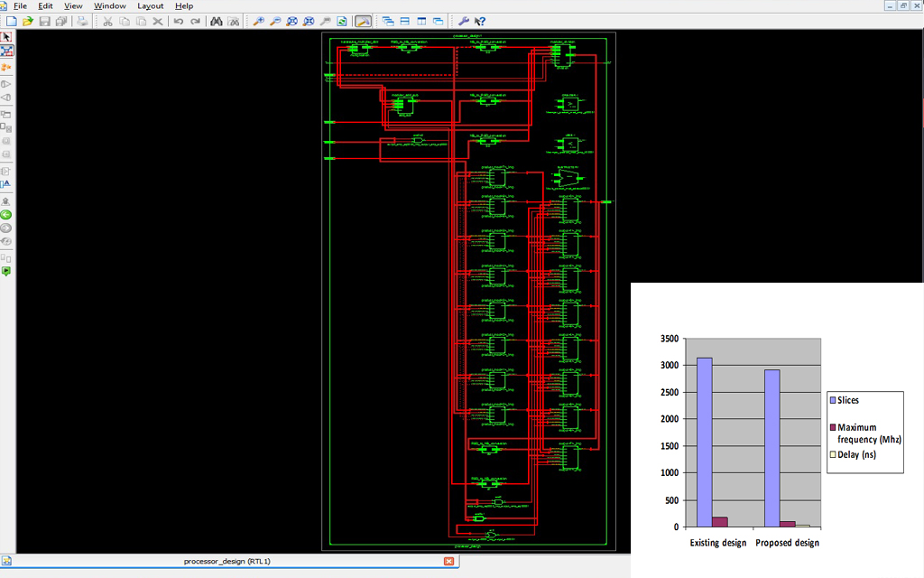Open a file with the folder icon

pos(28,21)
